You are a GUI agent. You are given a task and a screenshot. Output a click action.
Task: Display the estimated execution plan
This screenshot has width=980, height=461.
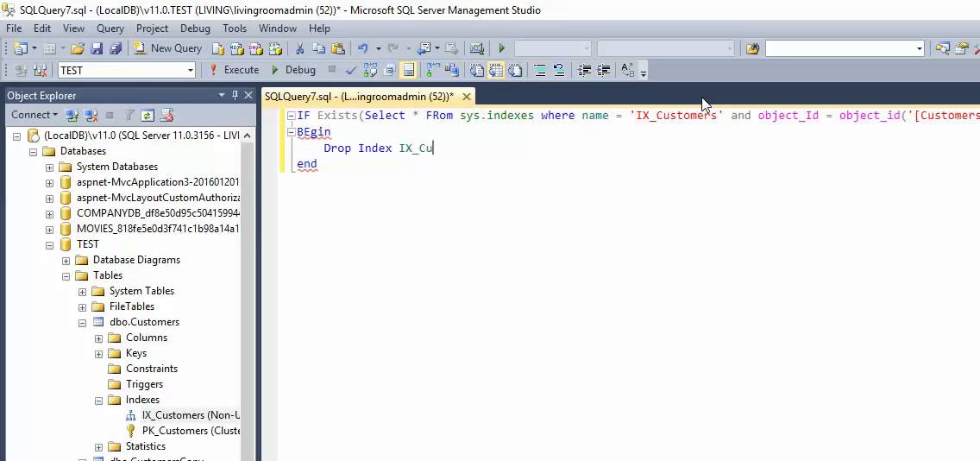point(370,70)
